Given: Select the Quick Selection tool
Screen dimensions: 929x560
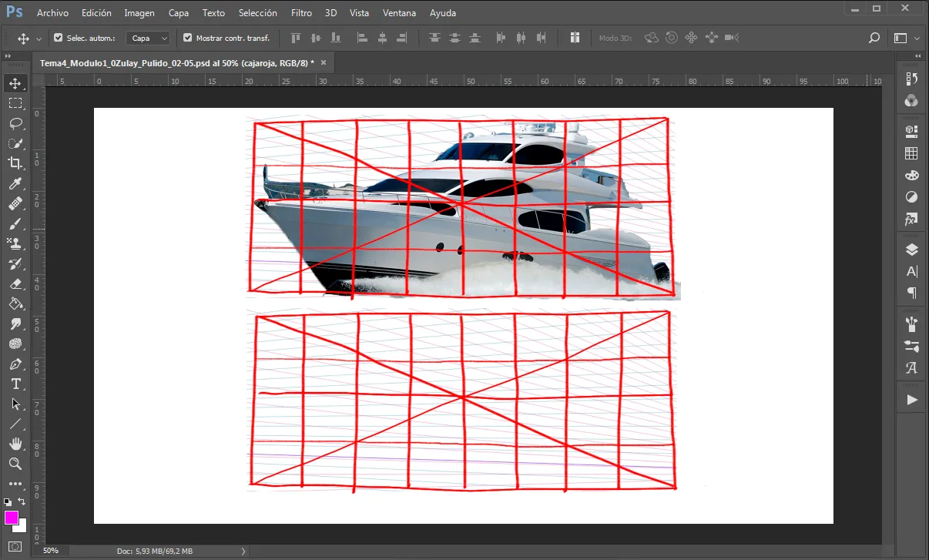Looking at the screenshot, I should pos(15,143).
